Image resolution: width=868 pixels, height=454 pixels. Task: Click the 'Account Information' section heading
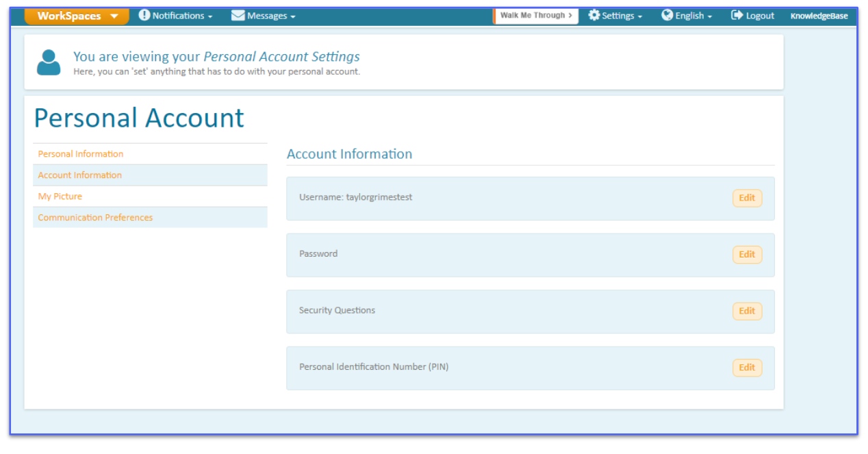pos(350,154)
